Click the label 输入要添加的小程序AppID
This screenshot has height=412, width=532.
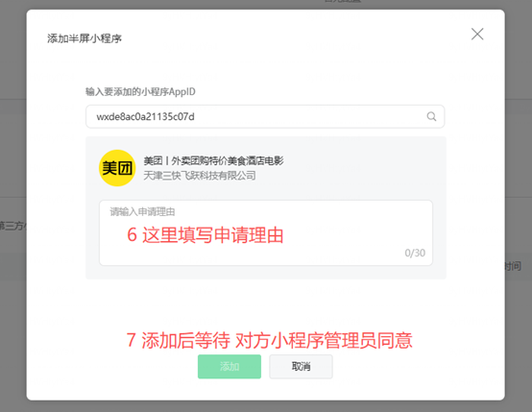click(140, 91)
